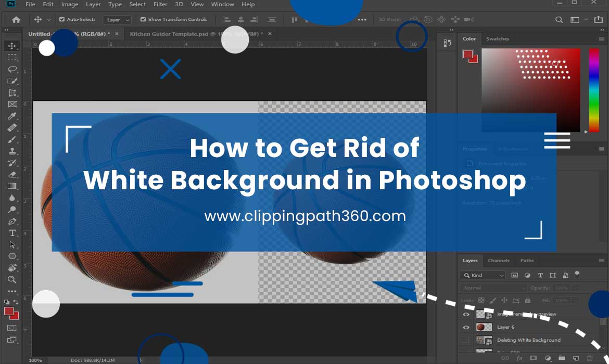Click the create new layer icon
The image size is (609, 364).
click(576, 358)
